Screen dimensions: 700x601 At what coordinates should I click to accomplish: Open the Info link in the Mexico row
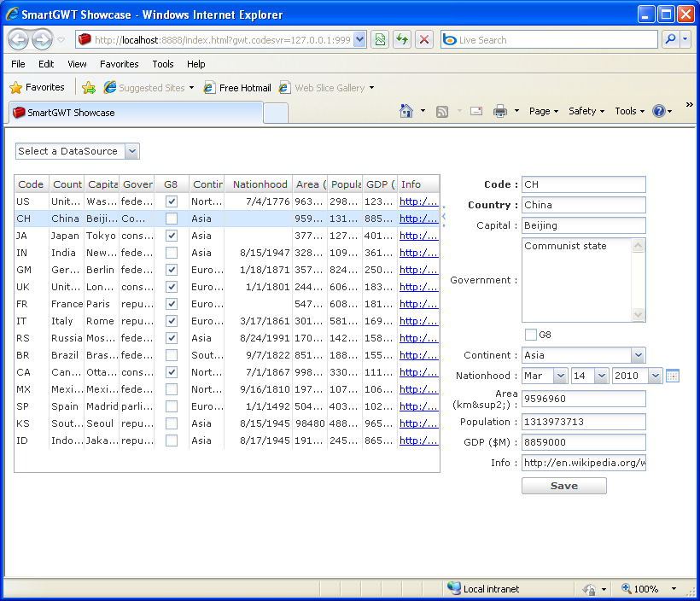tap(419, 389)
